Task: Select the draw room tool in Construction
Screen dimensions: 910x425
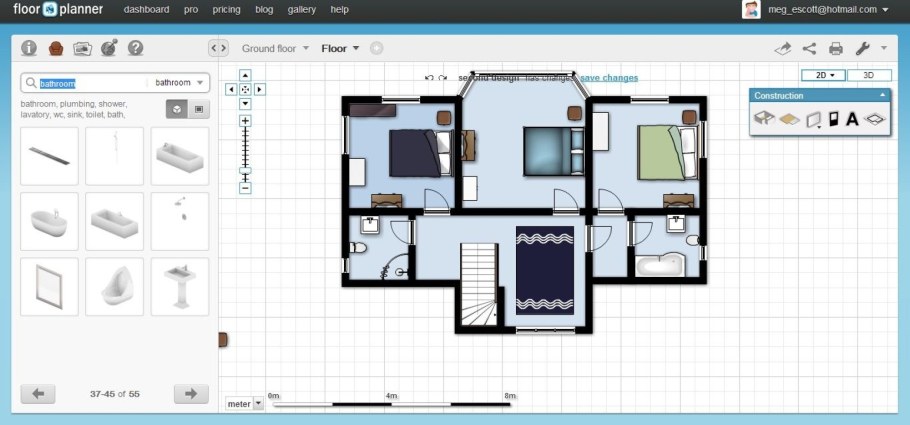Action: click(x=764, y=119)
